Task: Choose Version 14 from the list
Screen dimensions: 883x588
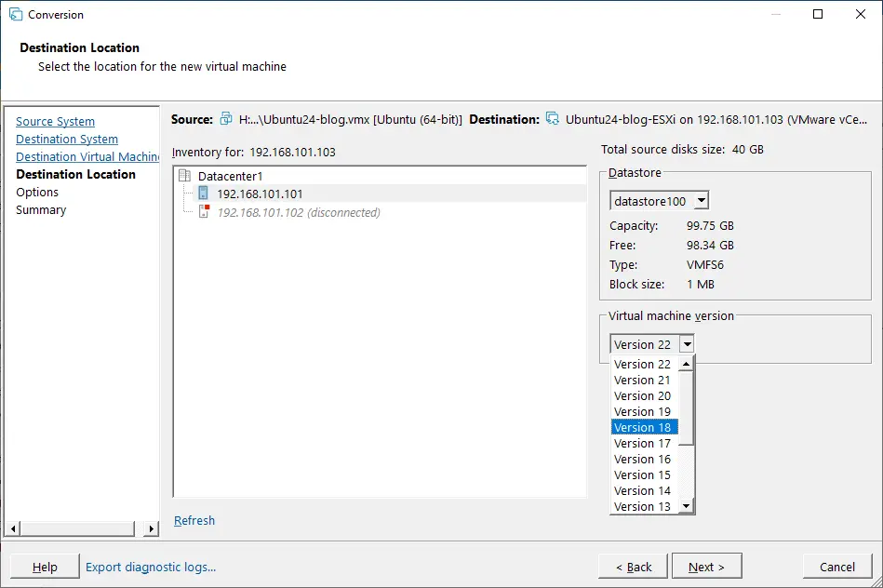Action: point(644,490)
